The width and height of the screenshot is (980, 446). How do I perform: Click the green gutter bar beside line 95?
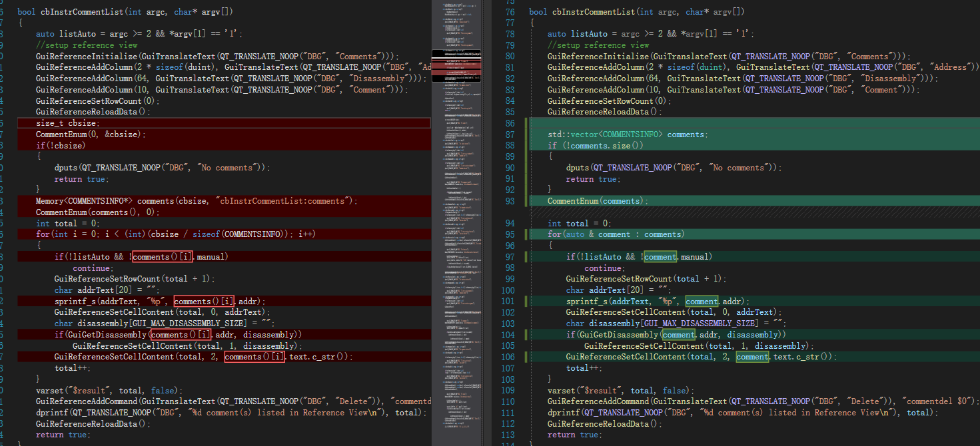point(527,234)
